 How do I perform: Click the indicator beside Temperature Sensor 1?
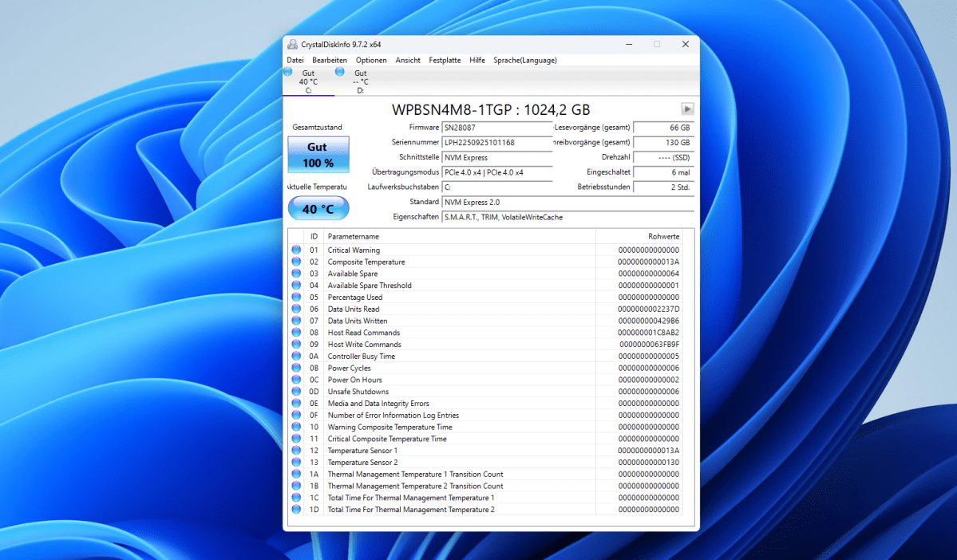[x=296, y=450]
